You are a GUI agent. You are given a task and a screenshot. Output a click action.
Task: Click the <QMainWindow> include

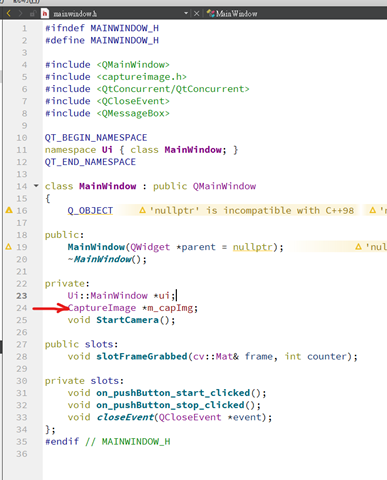point(133,65)
